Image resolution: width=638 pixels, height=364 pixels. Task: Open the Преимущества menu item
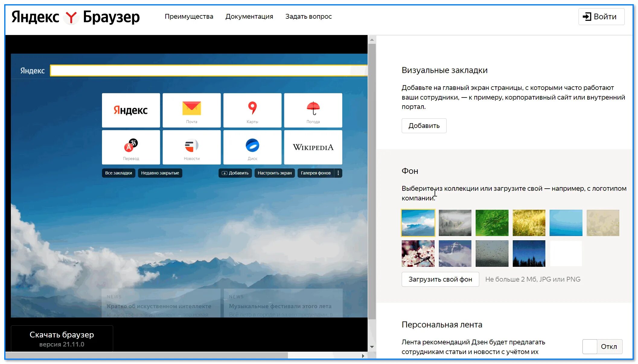[x=189, y=17]
